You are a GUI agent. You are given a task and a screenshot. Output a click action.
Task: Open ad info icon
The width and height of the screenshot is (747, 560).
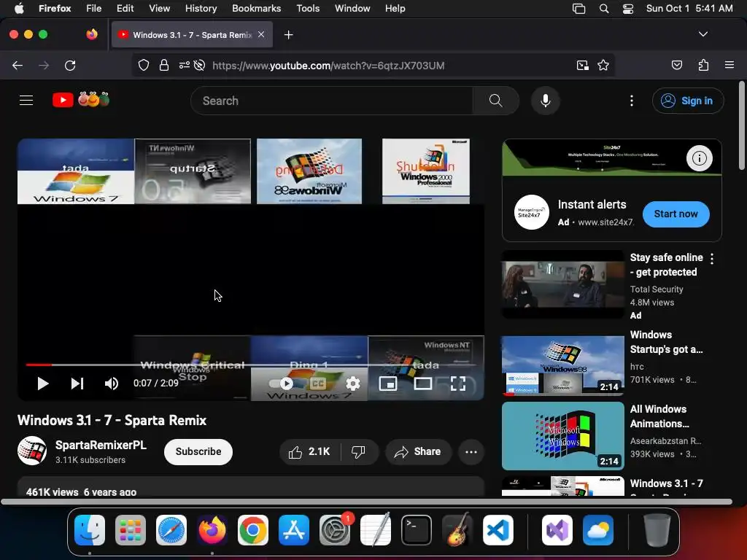tap(699, 158)
